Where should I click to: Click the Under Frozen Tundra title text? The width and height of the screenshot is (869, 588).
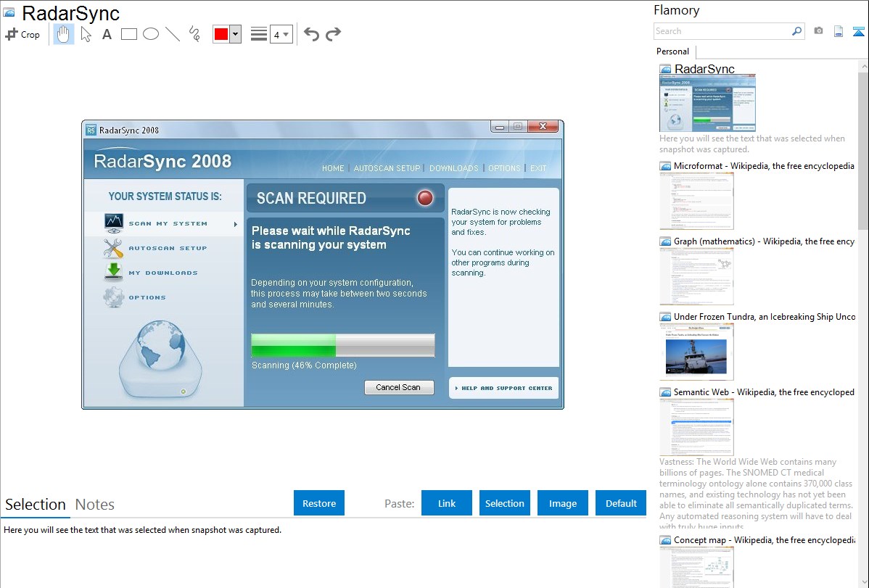click(765, 316)
